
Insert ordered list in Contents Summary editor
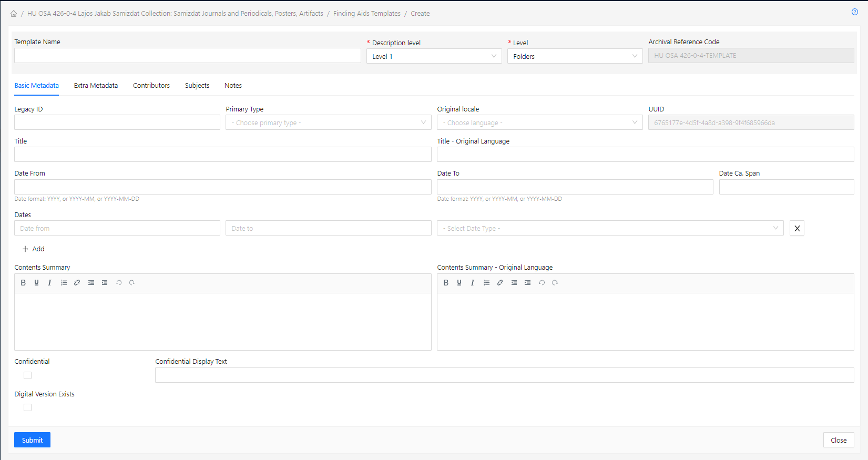click(64, 283)
